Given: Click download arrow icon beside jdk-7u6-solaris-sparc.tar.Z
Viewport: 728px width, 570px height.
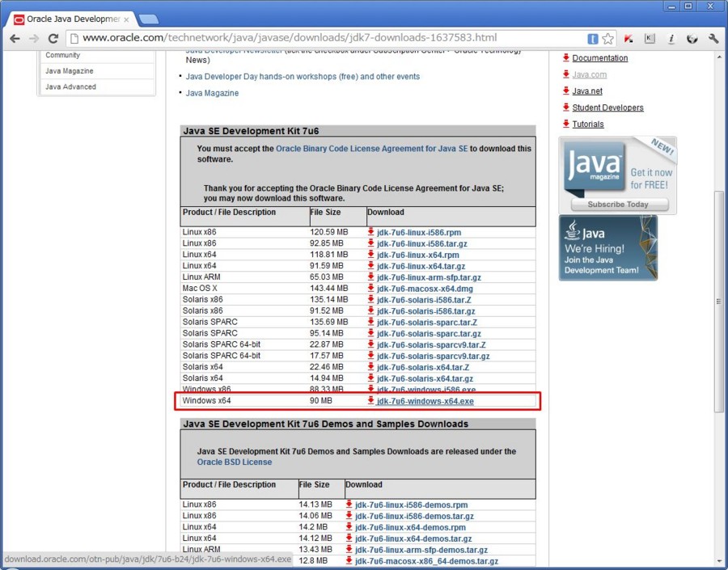Looking at the screenshot, I should [x=370, y=322].
